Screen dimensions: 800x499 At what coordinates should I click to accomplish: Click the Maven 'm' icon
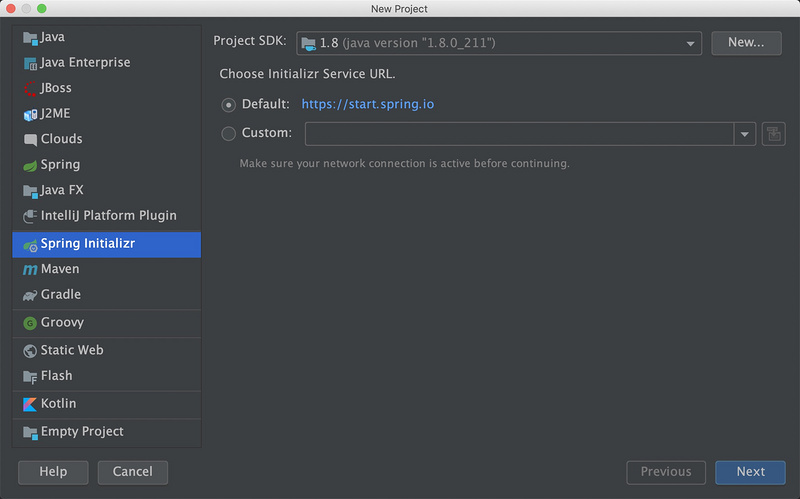[30, 270]
